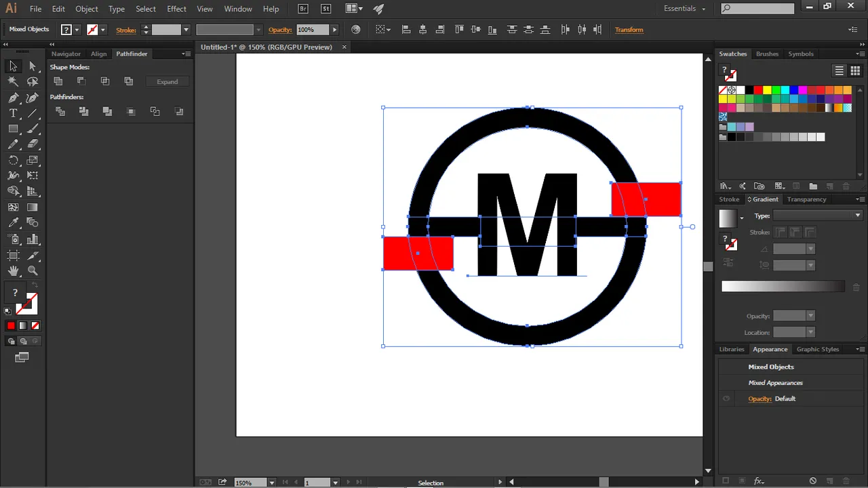
Task: Select the Magic Wand tool
Action: pos(13,81)
